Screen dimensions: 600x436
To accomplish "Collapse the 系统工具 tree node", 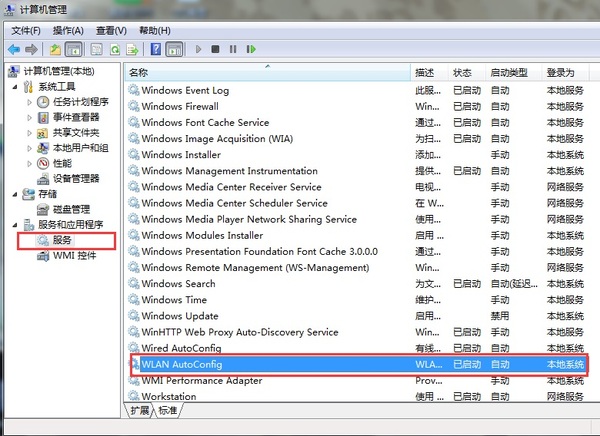I will (14, 87).
